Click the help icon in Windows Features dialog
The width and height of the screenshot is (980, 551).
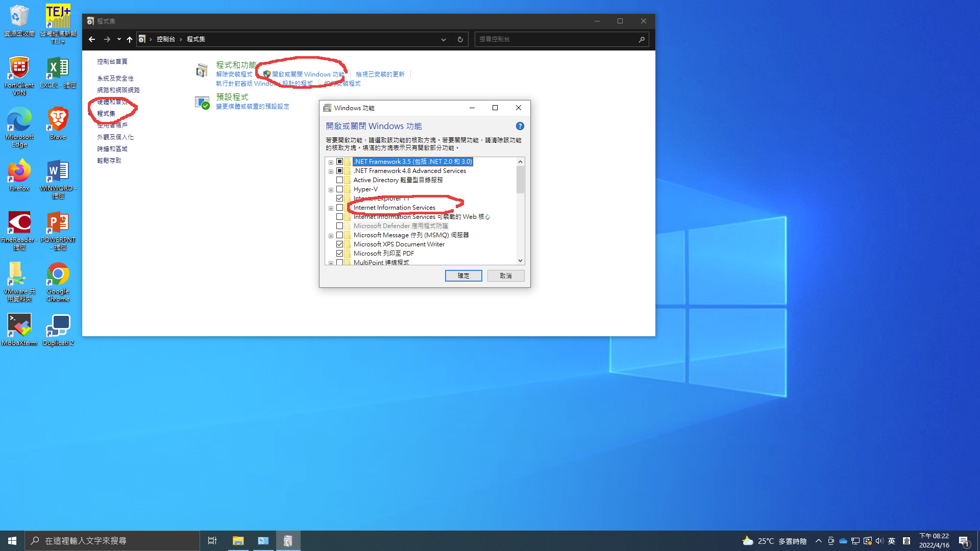(x=520, y=126)
